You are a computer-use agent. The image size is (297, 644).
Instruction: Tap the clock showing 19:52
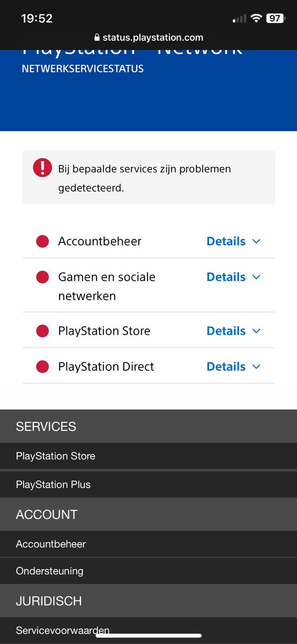(36, 18)
